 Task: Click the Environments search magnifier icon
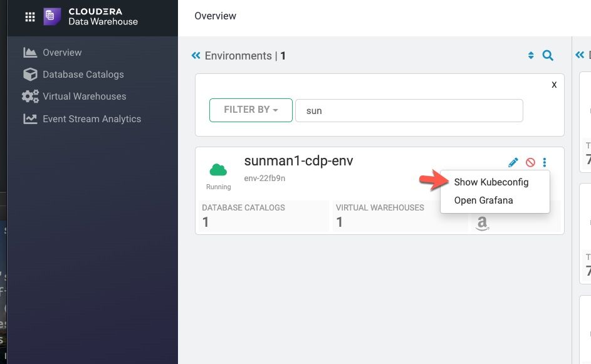(x=548, y=55)
